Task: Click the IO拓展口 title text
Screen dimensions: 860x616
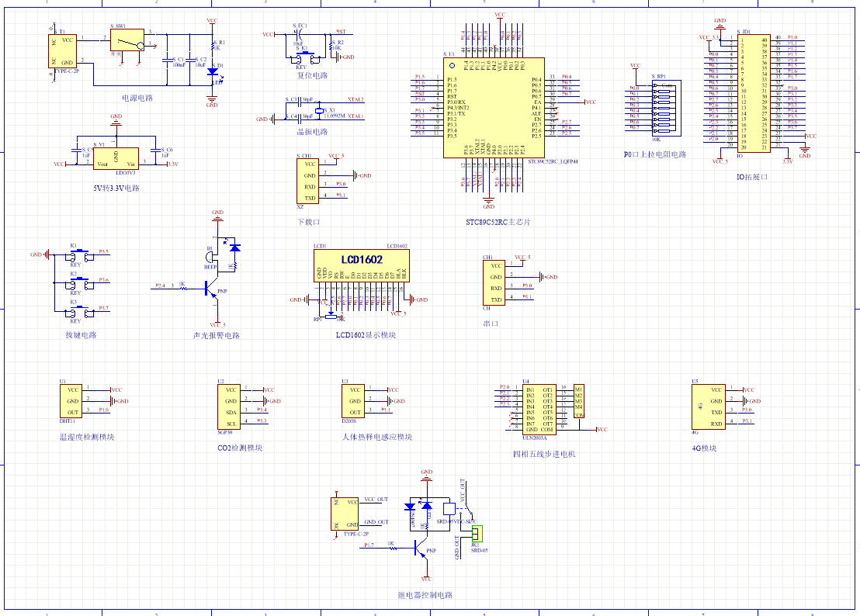Action: pos(752,177)
